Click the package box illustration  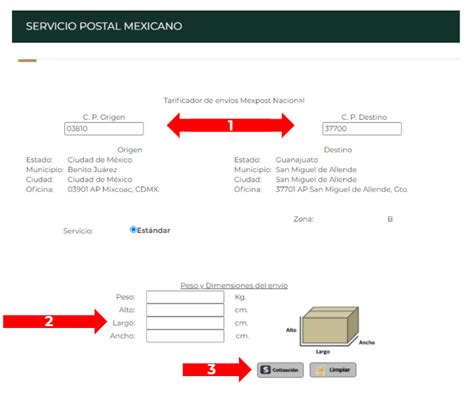click(x=330, y=326)
